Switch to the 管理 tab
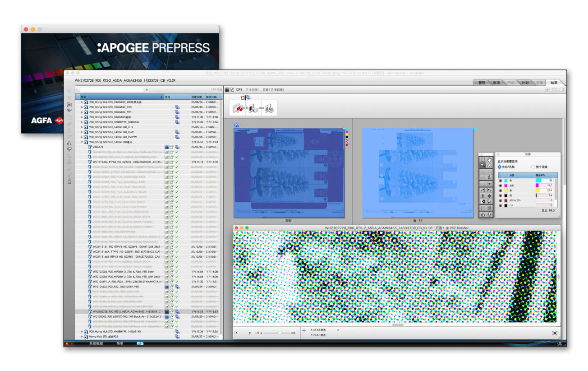Image resolution: width=588 pixels, height=371 pixels. pyautogui.click(x=482, y=83)
